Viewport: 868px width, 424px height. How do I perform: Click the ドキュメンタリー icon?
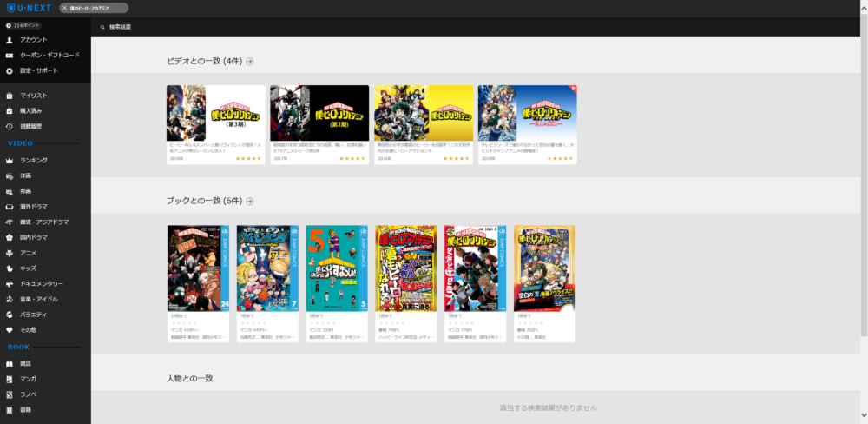(10, 284)
